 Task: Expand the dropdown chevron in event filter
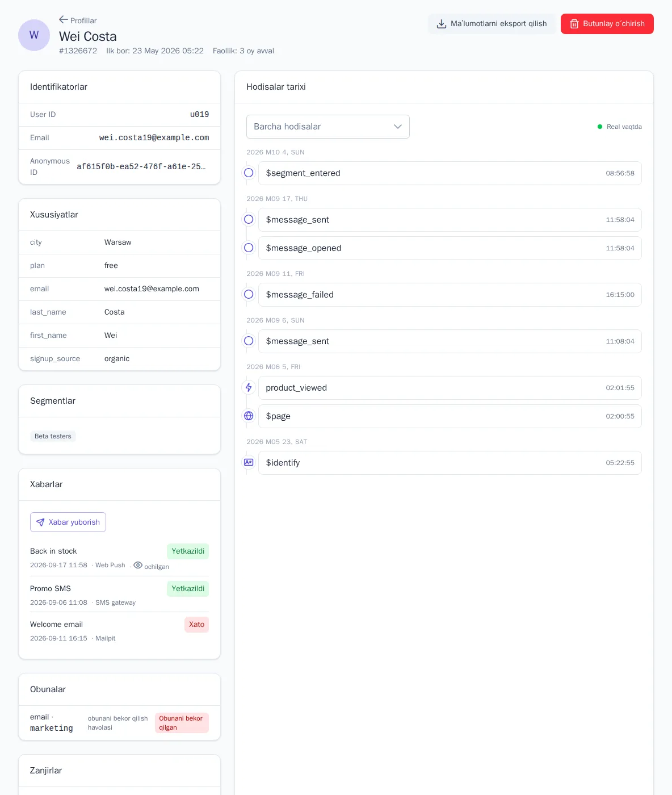[398, 127]
